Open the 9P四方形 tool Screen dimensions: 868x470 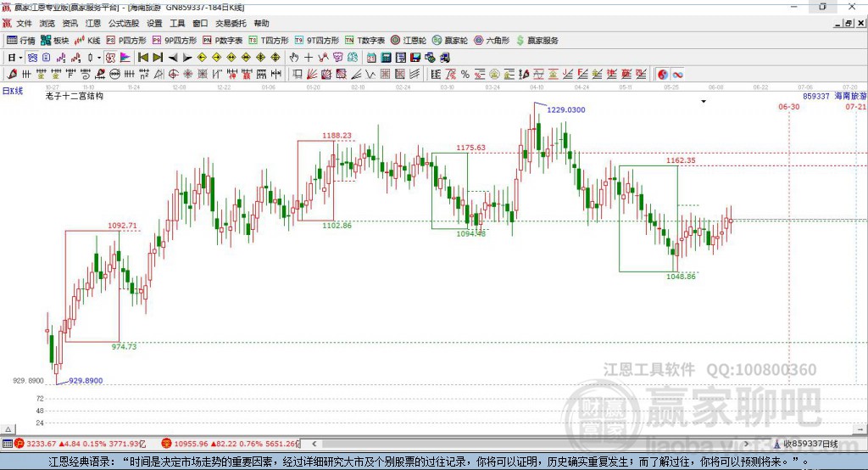(x=175, y=41)
